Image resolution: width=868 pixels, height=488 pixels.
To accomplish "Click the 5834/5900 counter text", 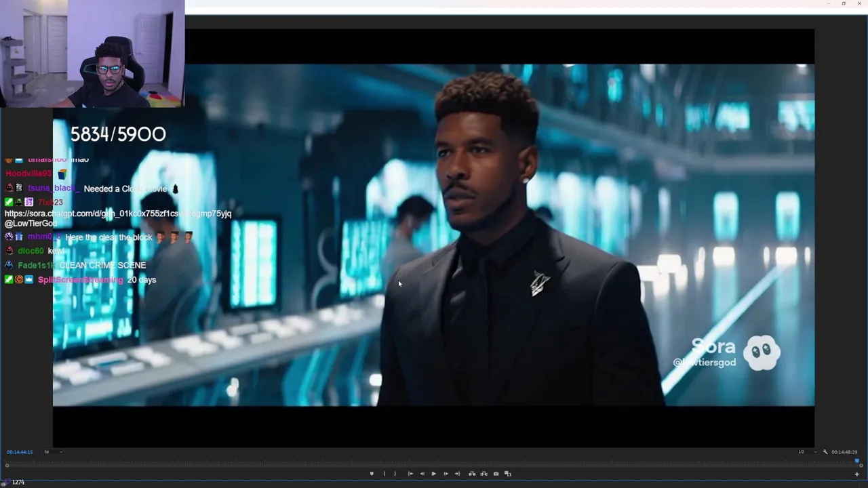I will pyautogui.click(x=118, y=134).
